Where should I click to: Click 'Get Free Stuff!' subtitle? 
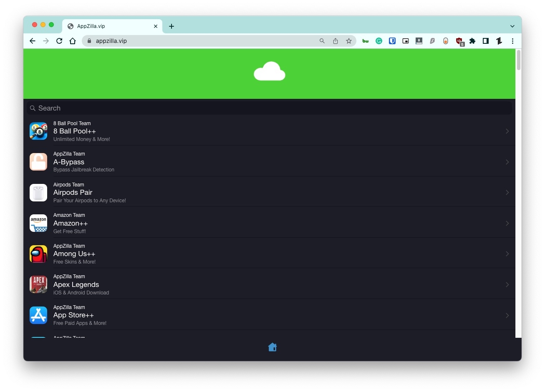click(70, 231)
